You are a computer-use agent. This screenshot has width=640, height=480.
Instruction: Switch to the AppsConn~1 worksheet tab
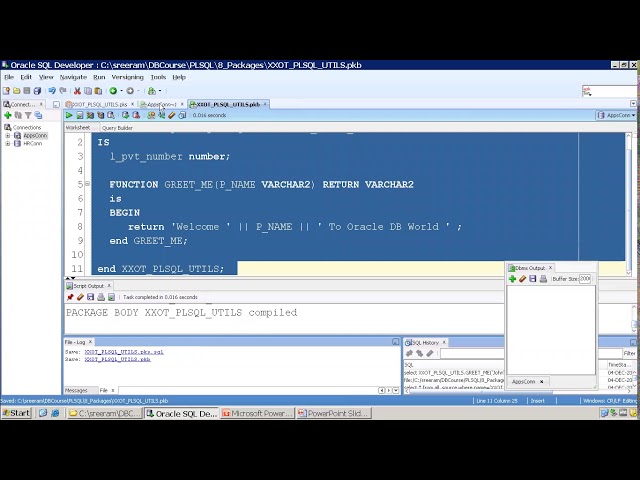pos(162,104)
